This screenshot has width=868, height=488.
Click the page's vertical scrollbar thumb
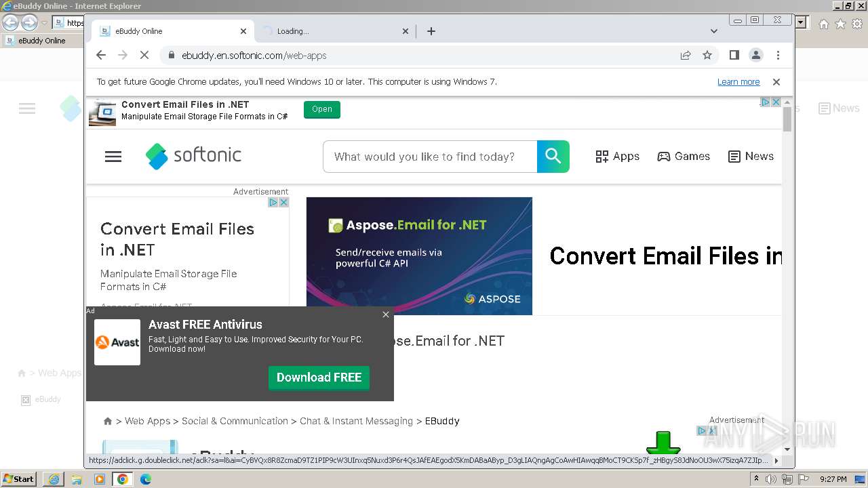point(787,119)
